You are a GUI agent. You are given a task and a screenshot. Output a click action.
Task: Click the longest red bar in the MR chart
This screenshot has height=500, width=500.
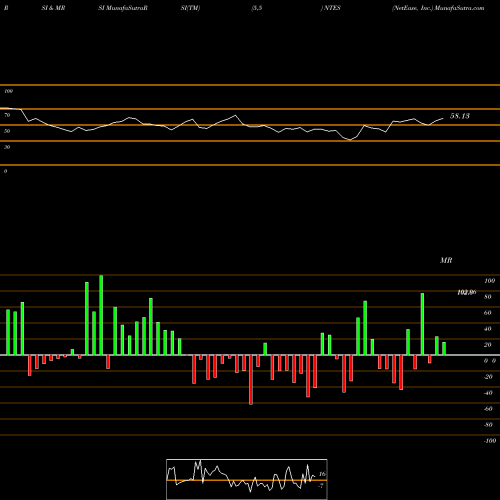251,380
